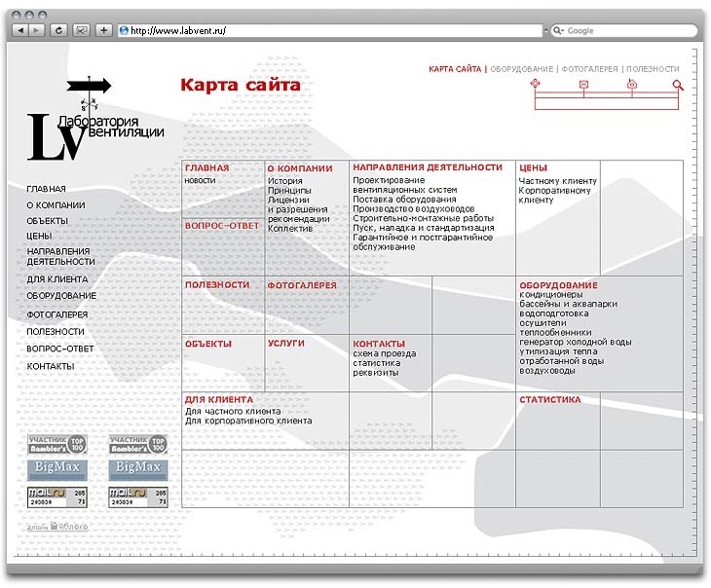This screenshot has width=711, height=588.
Task: Add bookmark with the plus button
Action: point(104,30)
